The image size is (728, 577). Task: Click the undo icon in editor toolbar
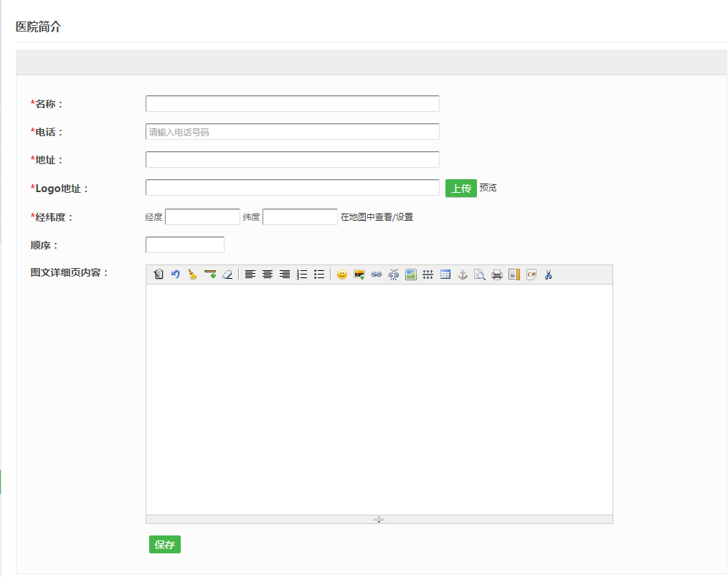tap(175, 275)
